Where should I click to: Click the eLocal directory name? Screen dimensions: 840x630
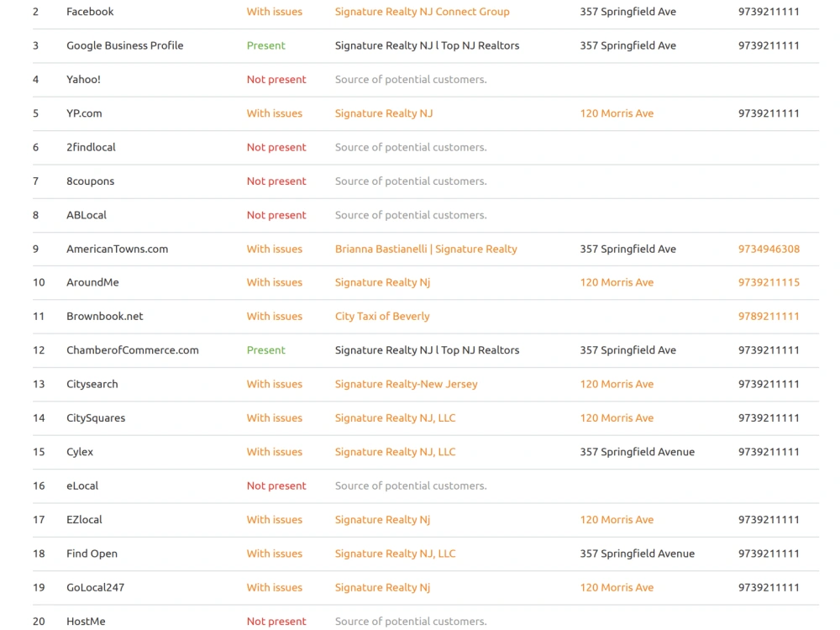82,486
